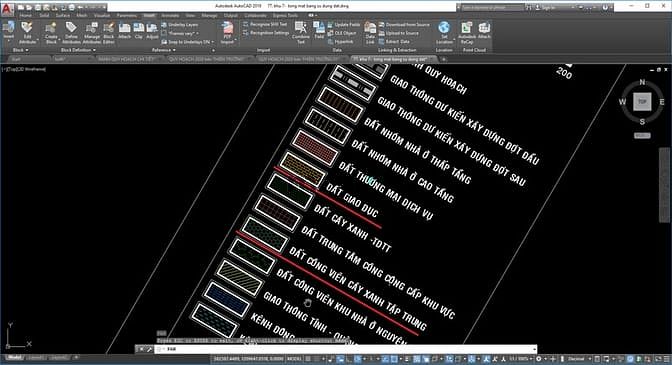The image size is (672, 365).
Task: Click the Insert block icon in ribbon
Action: (x=9, y=31)
